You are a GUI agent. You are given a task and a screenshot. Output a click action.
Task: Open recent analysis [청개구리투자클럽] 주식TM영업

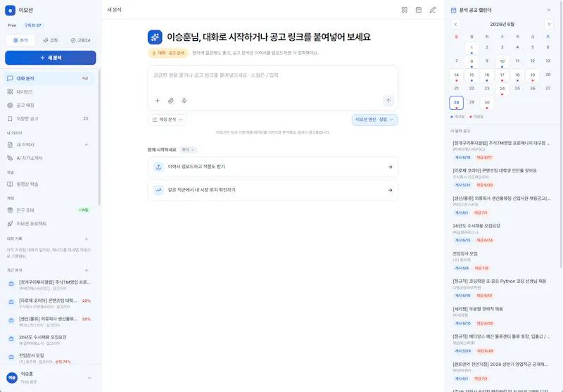pyautogui.click(x=49, y=285)
